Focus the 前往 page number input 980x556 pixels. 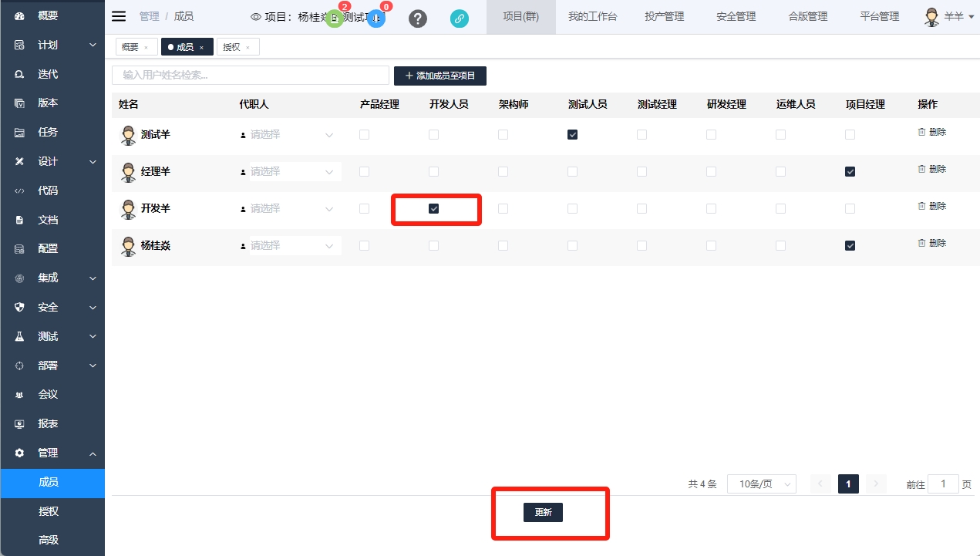pyautogui.click(x=944, y=484)
